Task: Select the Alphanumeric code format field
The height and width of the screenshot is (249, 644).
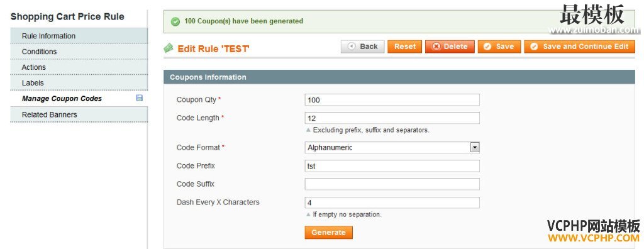Action: tap(392, 148)
